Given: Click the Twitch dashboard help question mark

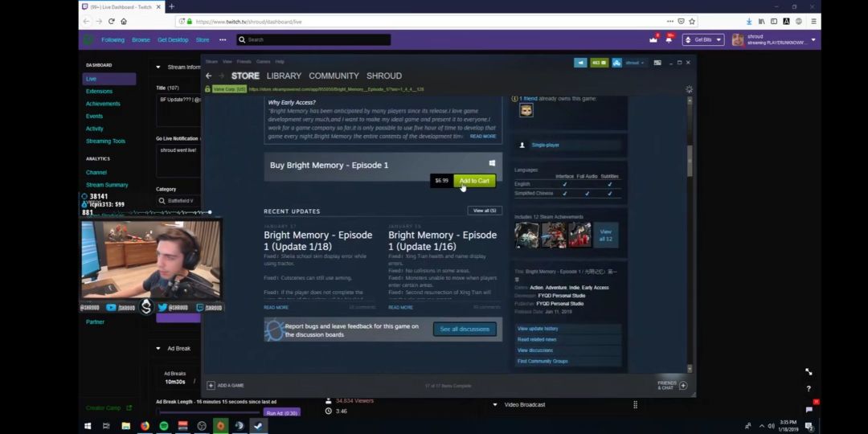Looking at the screenshot, I should [809, 389].
